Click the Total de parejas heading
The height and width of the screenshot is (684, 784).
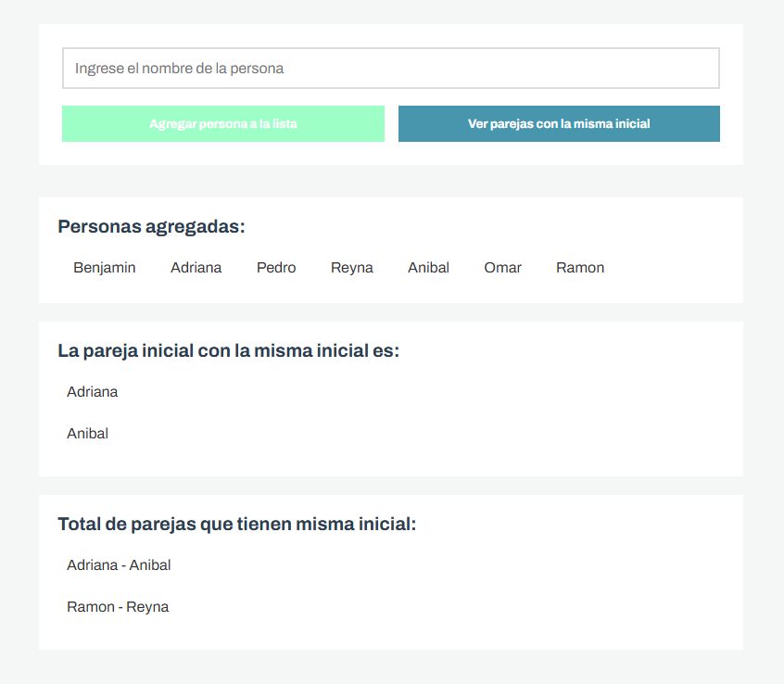238,523
